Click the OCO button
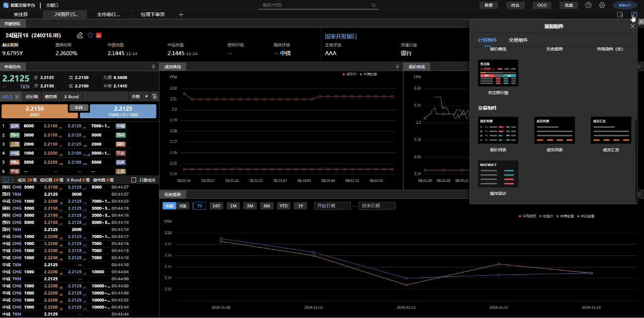The image size is (644, 318). [x=542, y=5]
